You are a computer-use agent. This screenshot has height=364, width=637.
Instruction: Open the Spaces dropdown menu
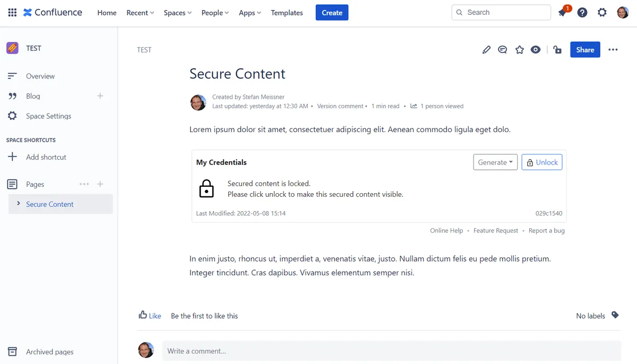coord(178,13)
